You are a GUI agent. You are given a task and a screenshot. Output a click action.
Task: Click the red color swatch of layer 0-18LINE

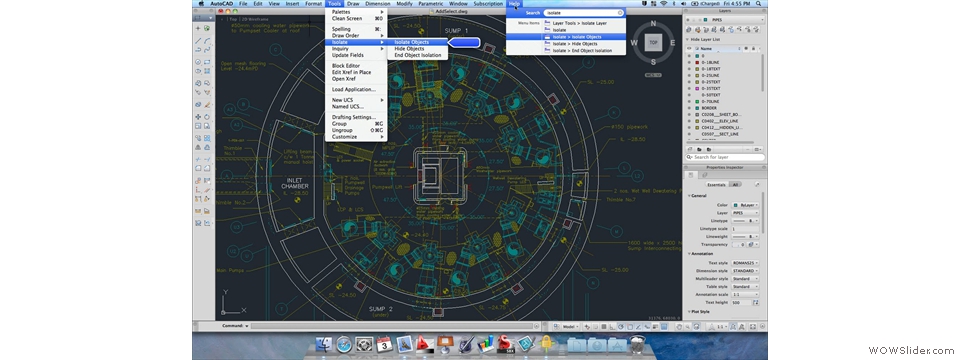[x=697, y=62]
